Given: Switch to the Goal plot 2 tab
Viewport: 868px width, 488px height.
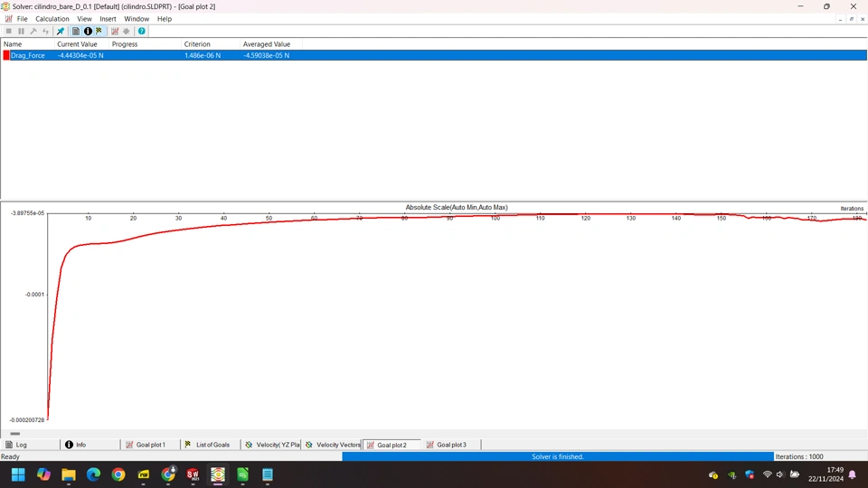Looking at the screenshot, I should [392, 445].
